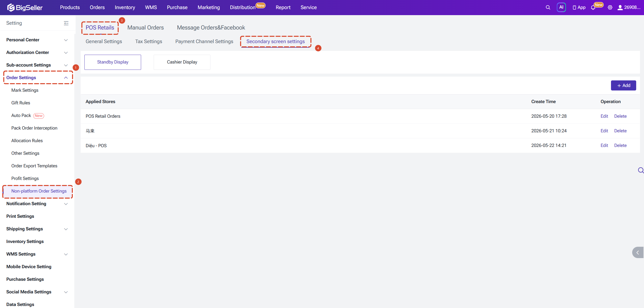Open Non-platform Order Settings in sidebar
Image resolution: width=644 pixels, height=308 pixels.
[39, 191]
